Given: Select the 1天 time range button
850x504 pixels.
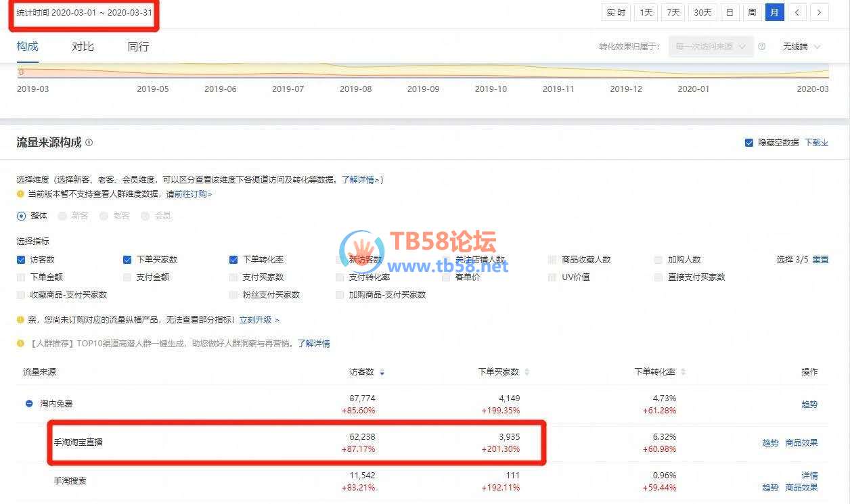Looking at the screenshot, I should pyautogui.click(x=647, y=12).
